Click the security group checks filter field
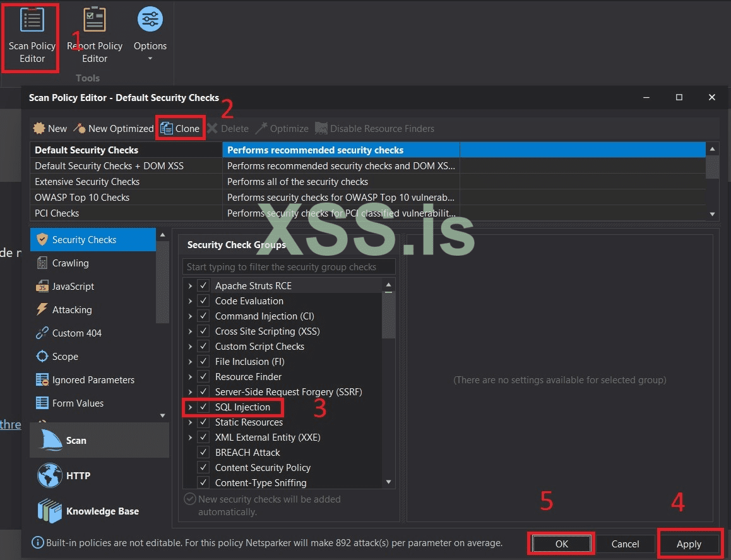Image resolution: width=731 pixels, height=560 pixels. (x=288, y=266)
